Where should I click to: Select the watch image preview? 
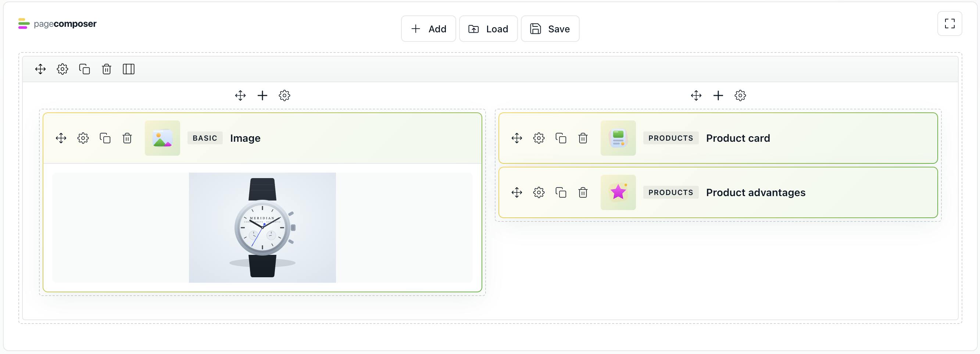point(262,227)
